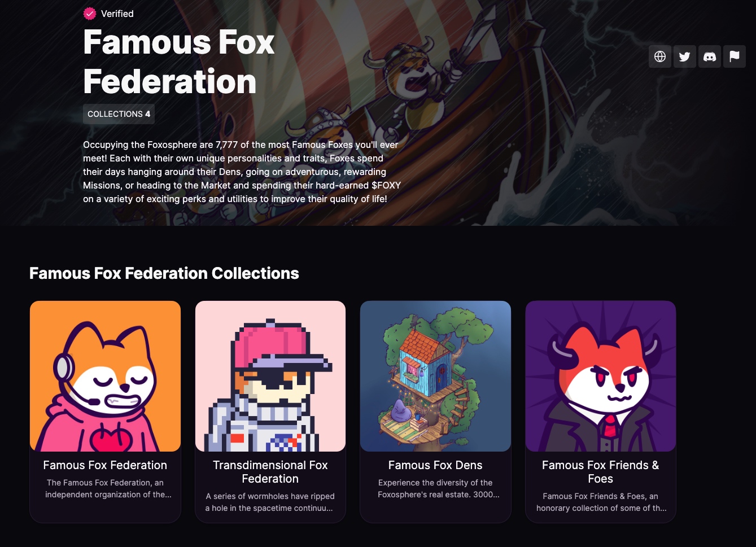Image resolution: width=756 pixels, height=547 pixels.
Task: Open the Twitter bird icon
Action: pyautogui.click(x=685, y=56)
